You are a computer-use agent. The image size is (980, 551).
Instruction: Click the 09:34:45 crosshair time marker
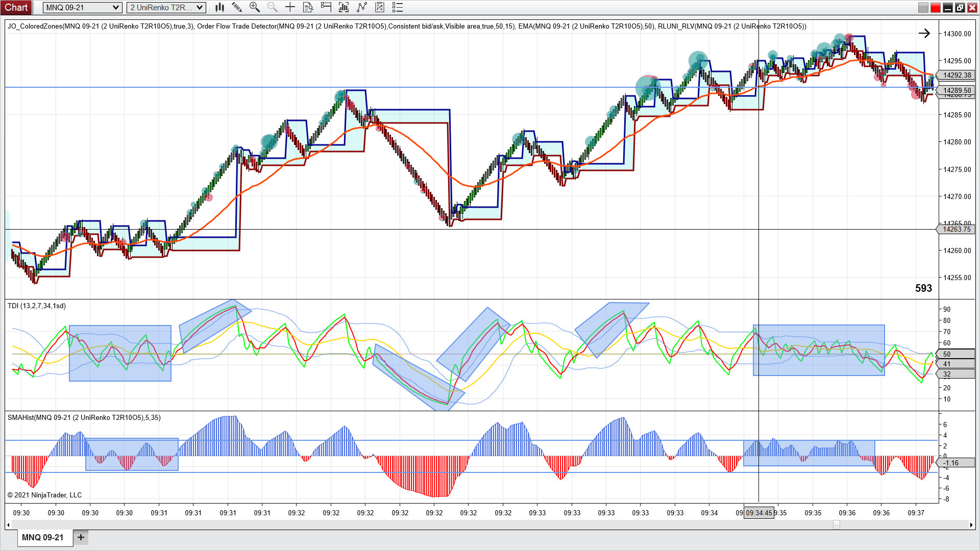click(758, 513)
